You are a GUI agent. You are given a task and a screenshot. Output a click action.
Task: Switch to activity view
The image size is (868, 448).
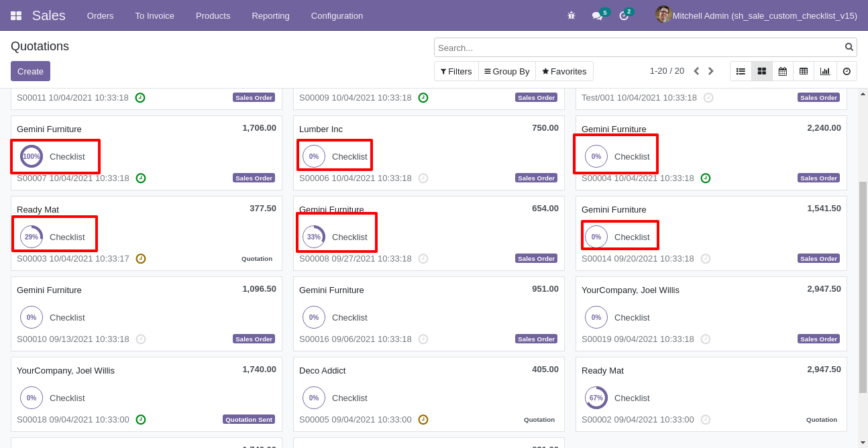(847, 71)
